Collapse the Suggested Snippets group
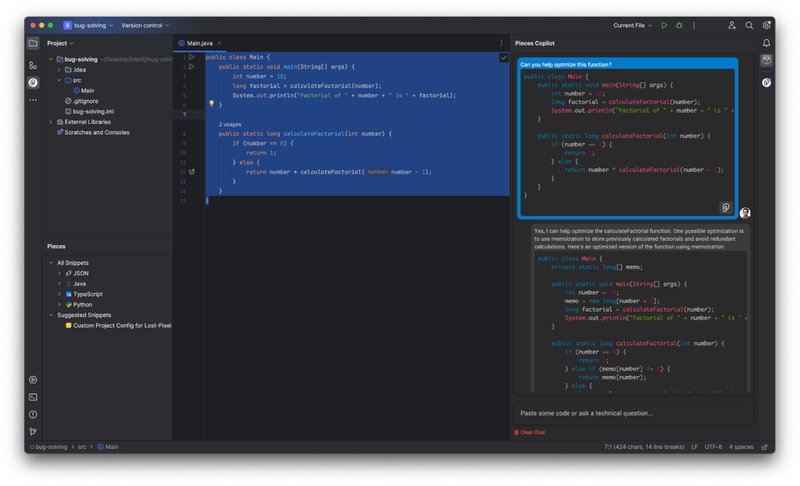This screenshot has width=800, height=486. [x=51, y=315]
